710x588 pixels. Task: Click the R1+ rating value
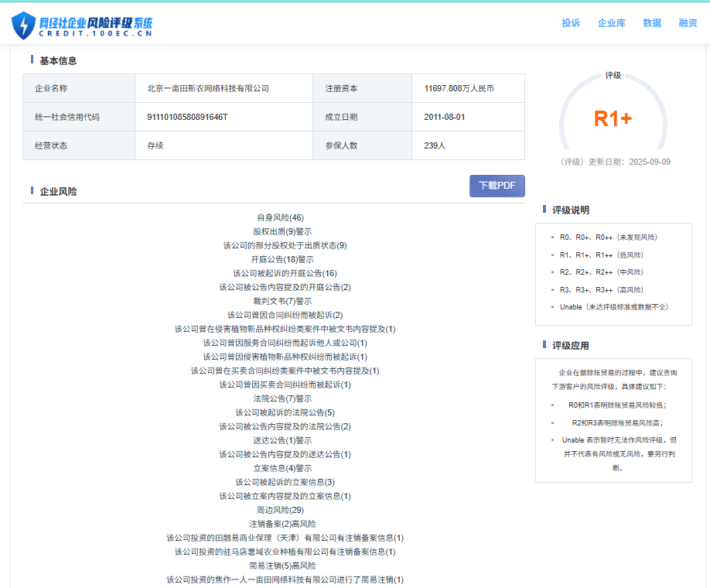(613, 119)
